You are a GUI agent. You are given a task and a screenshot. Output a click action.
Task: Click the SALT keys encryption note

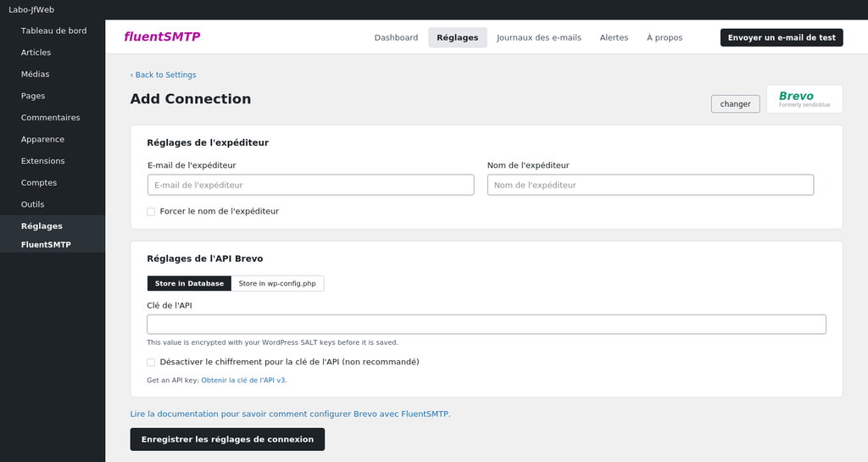tap(272, 342)
